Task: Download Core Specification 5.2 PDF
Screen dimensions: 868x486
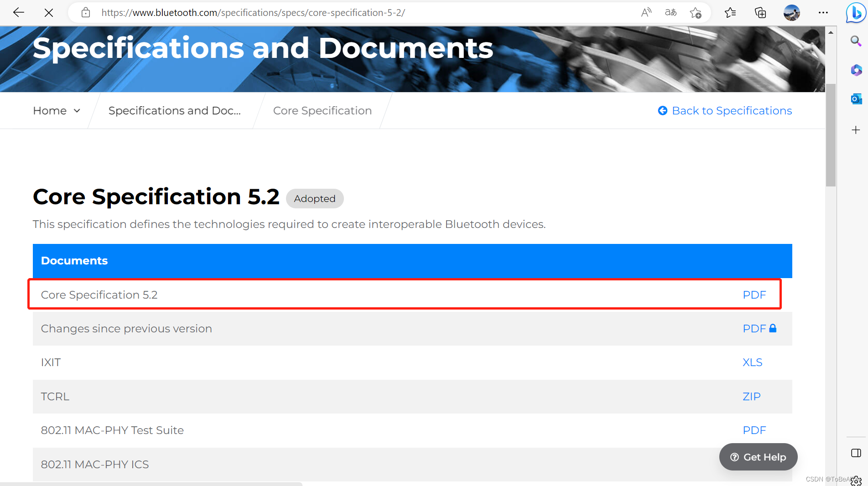Action: (754, 295)
